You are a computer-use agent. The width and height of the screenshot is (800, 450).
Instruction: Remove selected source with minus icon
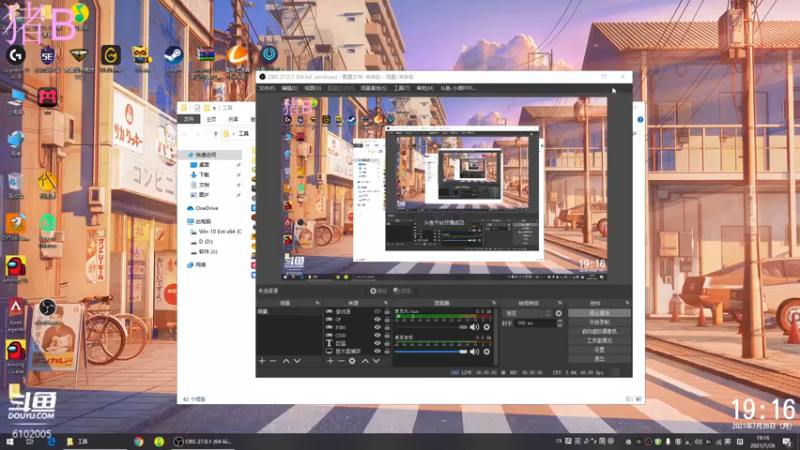coord(341,361)
